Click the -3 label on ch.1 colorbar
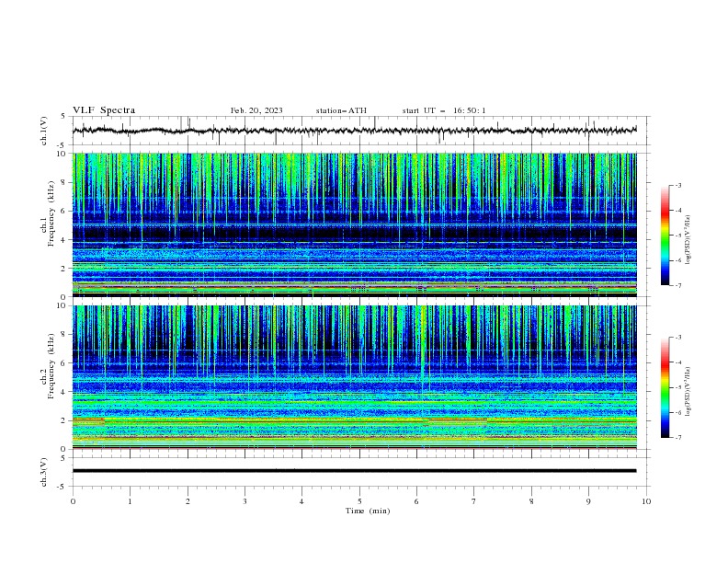 (677, 185)
